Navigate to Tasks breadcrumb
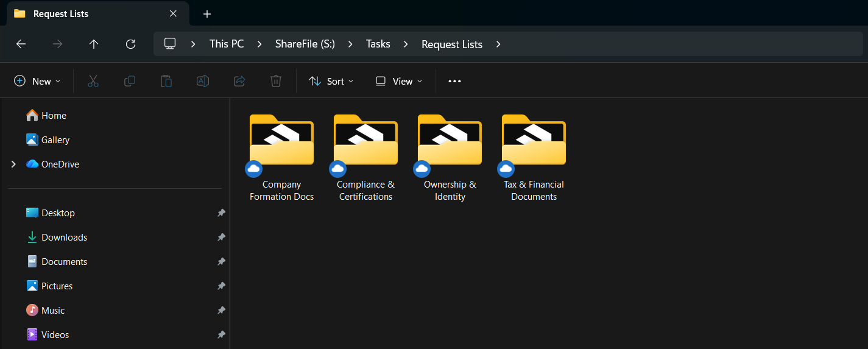The width and height of the screenshot is (868, 349). (378, 44)
